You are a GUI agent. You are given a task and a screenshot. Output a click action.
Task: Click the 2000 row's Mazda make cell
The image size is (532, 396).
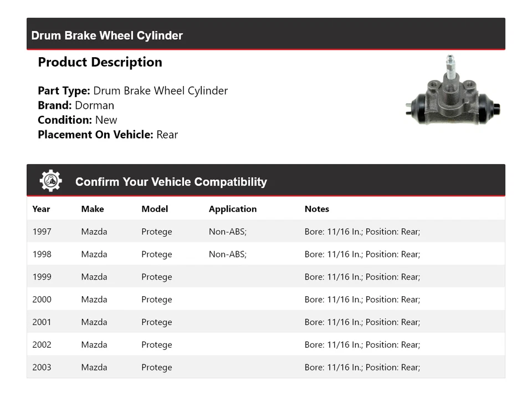pos(94,299)
